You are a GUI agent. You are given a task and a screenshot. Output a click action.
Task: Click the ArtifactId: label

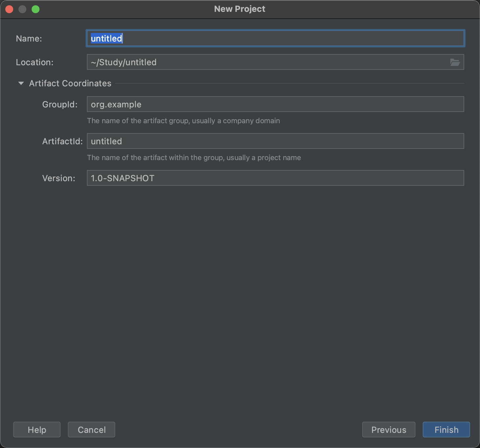(x=63, y=141)
